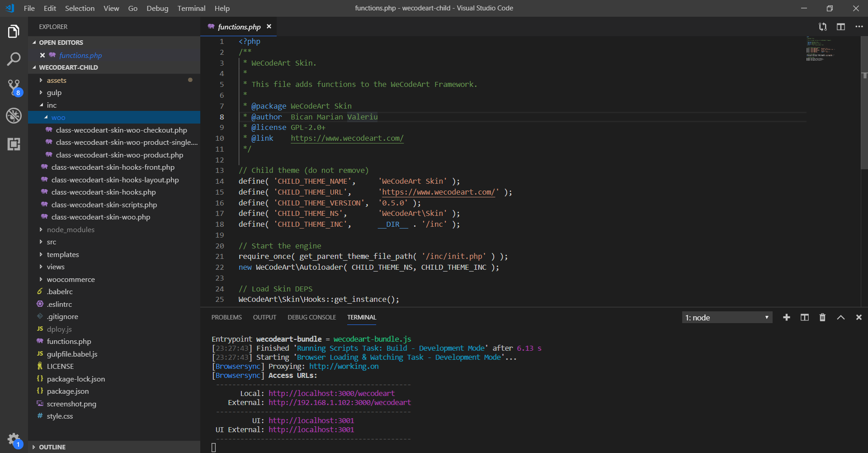The height and width of the screenshot is (453, 868).
Task: Expand the woocommerce folder
Action: tap(114, 279)
